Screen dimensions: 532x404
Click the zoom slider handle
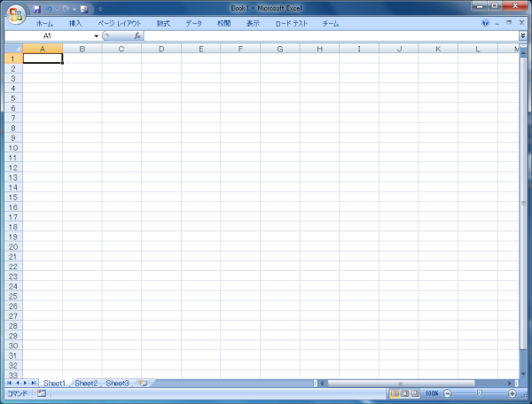point(479,393)
